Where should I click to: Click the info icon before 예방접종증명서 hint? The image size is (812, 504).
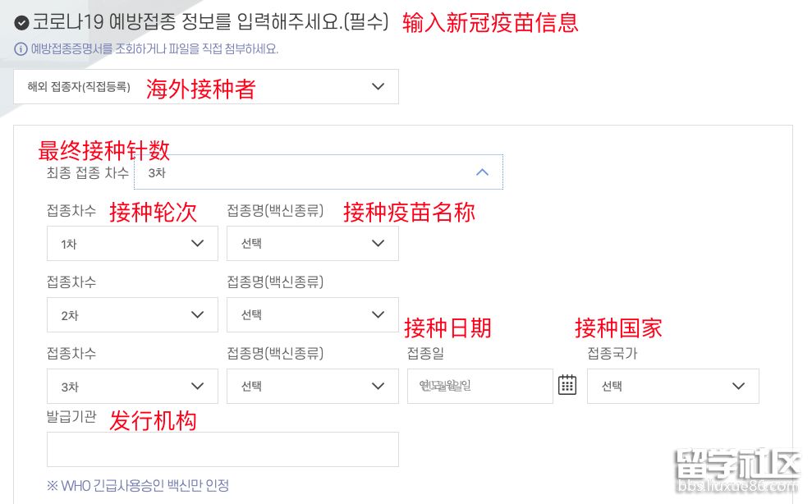(21, 49)
